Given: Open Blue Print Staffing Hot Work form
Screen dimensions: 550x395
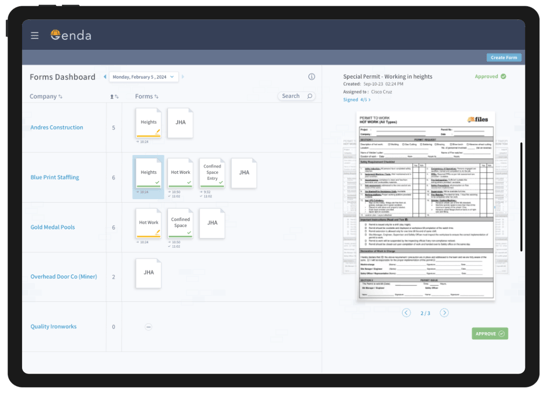Looking at the screenshot, I should pyautogui.click(x=180, y=173).
